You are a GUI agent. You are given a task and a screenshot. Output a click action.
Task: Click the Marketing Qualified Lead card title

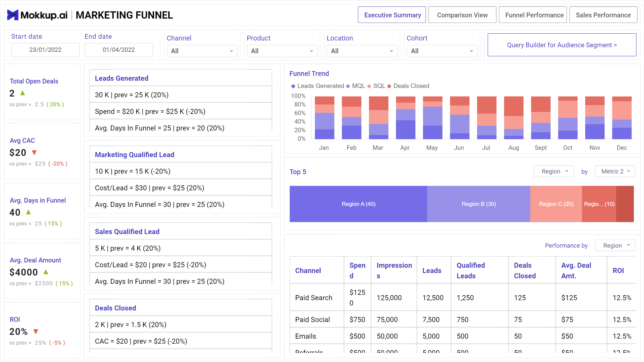click(135, 155)
